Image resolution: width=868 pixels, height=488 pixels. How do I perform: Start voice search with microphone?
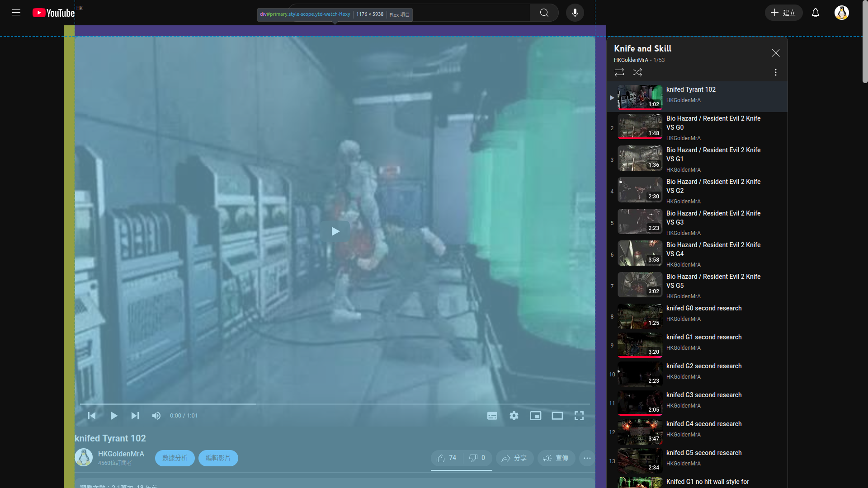[575, 13]
